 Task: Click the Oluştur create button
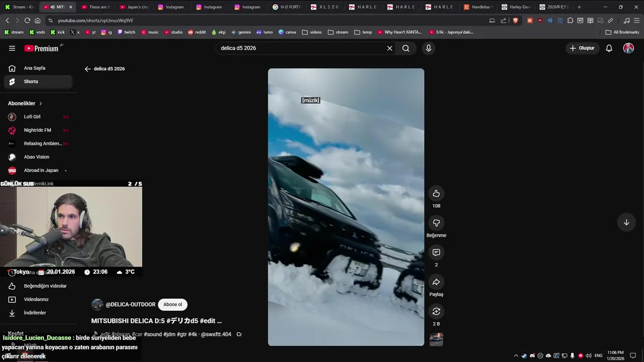pyautogui.click(x=582, y=48)
